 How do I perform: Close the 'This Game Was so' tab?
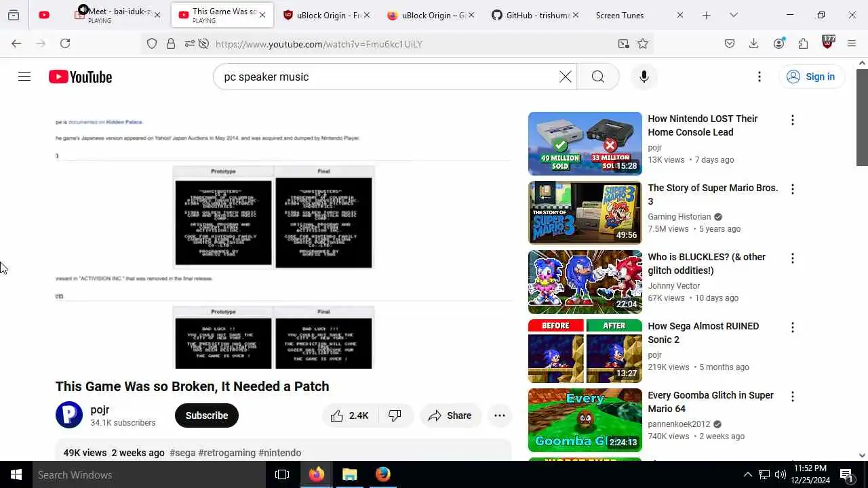[262, 15]
